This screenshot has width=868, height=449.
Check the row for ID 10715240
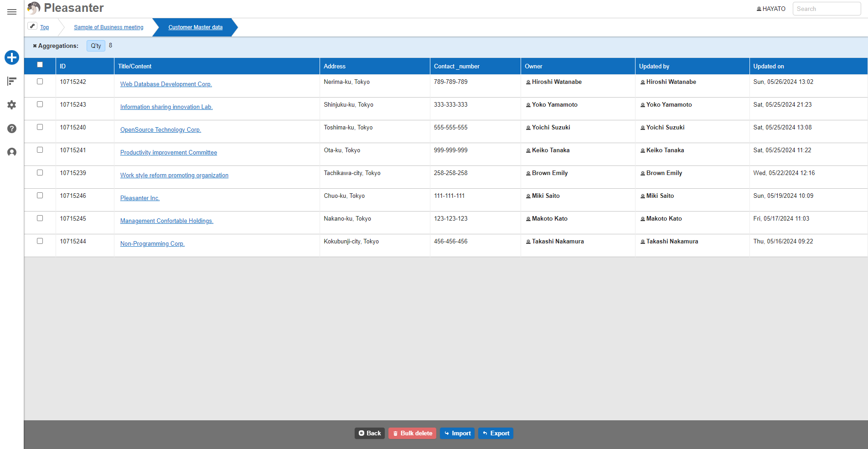pos(40,127)
